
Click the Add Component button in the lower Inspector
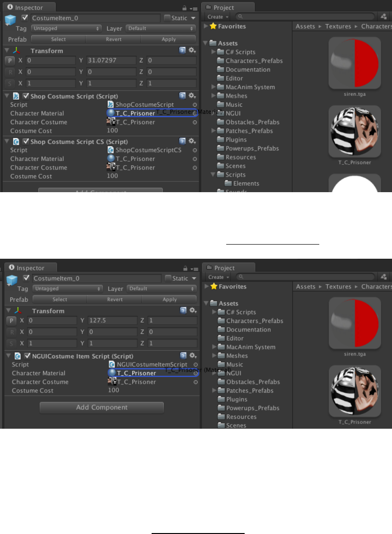point(102,407)
